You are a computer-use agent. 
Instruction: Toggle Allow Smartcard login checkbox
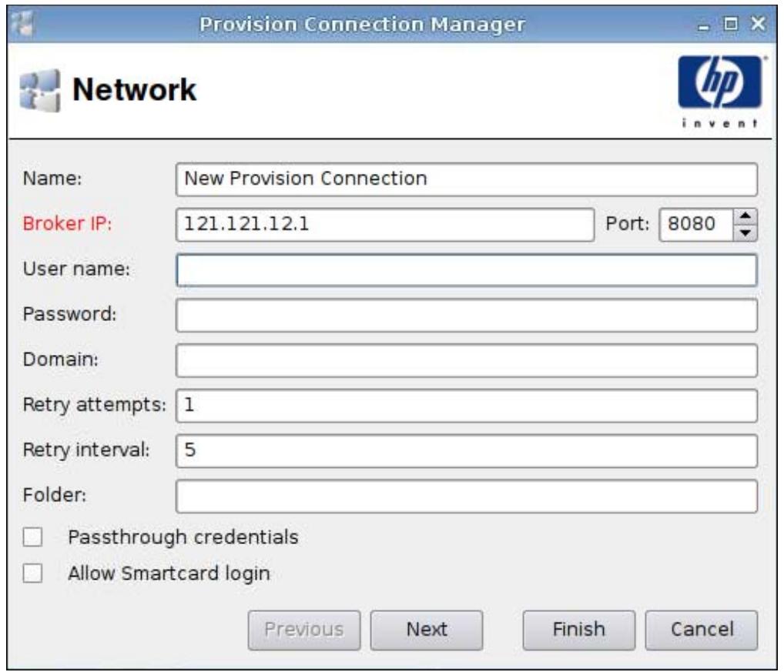point(32,573)
